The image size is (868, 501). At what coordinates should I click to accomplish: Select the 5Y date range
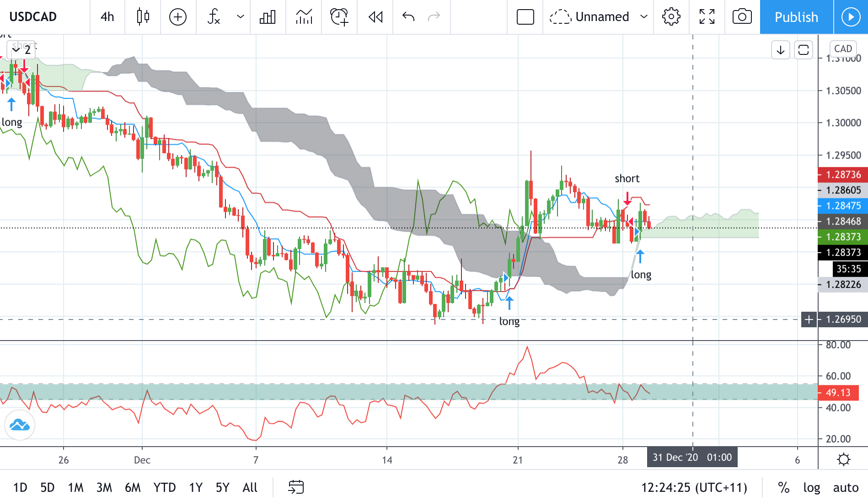coord(222,488)
